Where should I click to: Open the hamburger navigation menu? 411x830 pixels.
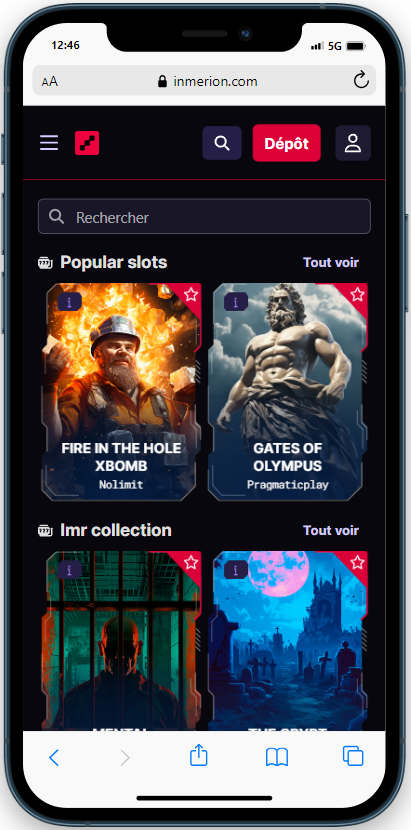[x=49, y=143]
